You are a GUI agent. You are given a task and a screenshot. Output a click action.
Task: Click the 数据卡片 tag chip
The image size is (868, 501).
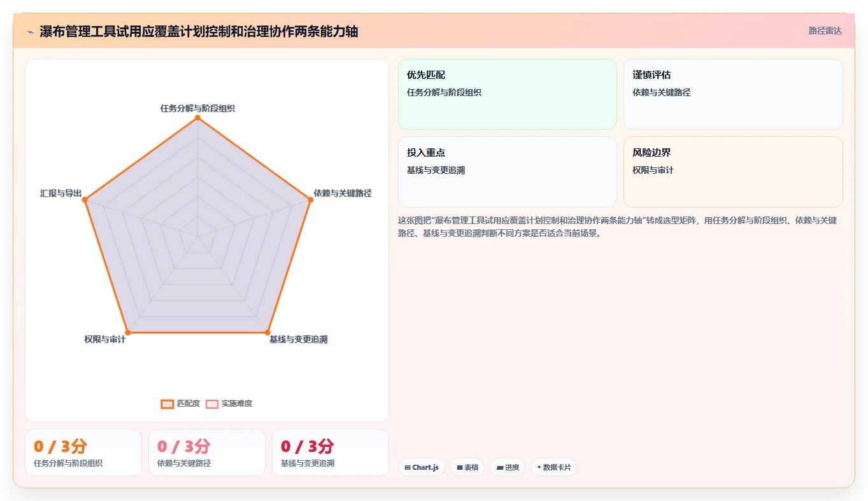(554, 467)
